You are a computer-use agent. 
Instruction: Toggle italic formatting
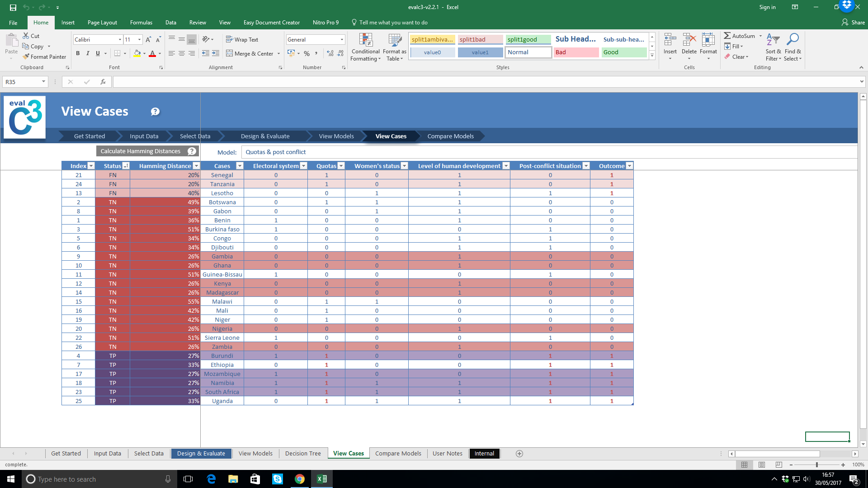pyautogui.click(x=88, y=53)
